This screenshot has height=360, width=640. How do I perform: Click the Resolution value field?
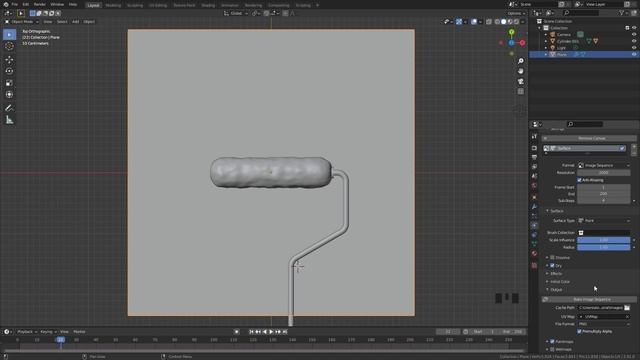pos(604,173)
